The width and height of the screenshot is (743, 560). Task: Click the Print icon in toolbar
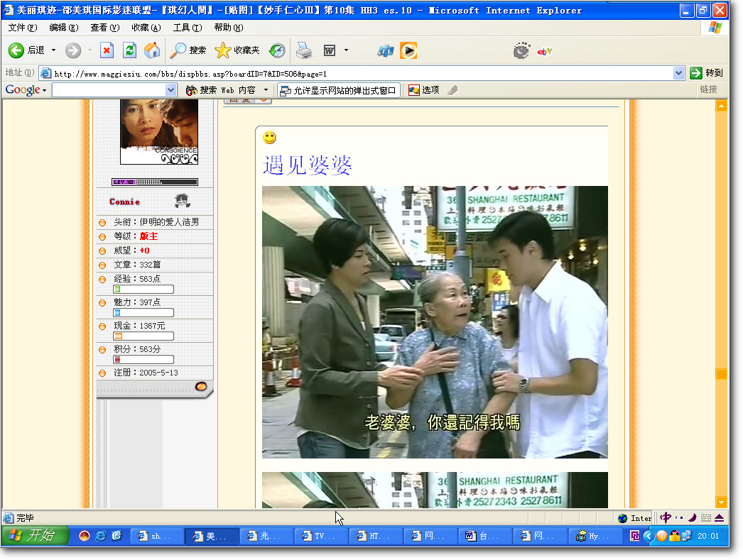coord(304,50)
